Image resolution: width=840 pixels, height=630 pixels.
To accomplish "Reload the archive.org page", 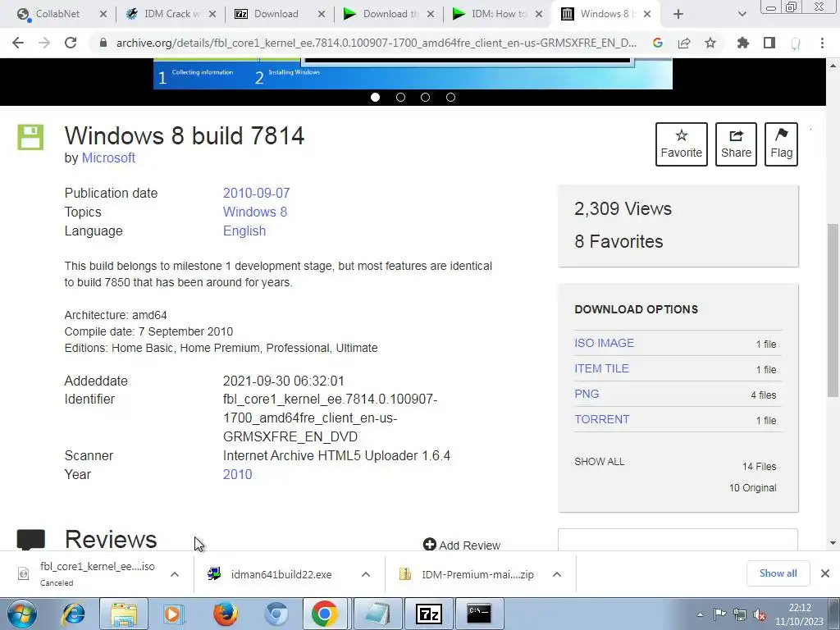I will coord(71,43).
